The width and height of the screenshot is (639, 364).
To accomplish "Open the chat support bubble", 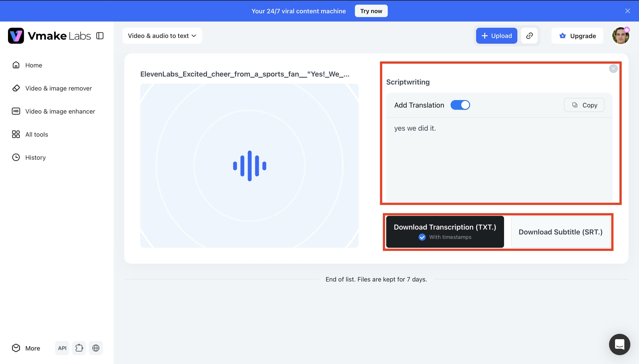I will [619, 344].
